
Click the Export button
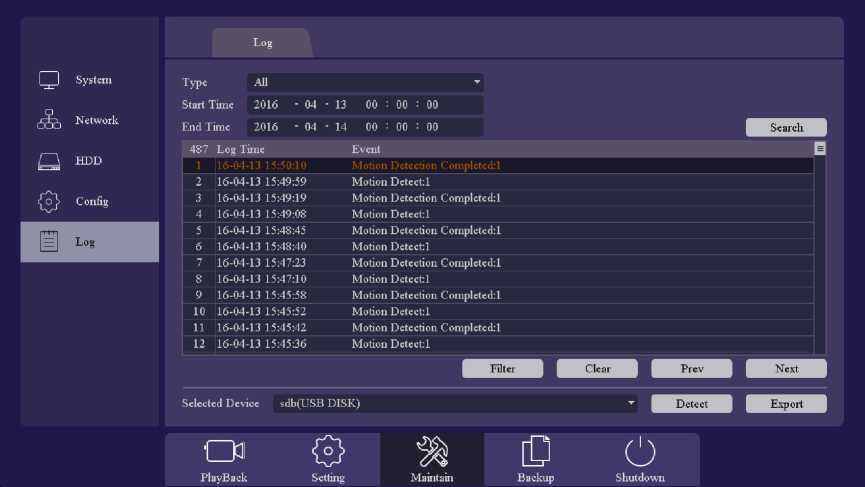click(786, 404)
